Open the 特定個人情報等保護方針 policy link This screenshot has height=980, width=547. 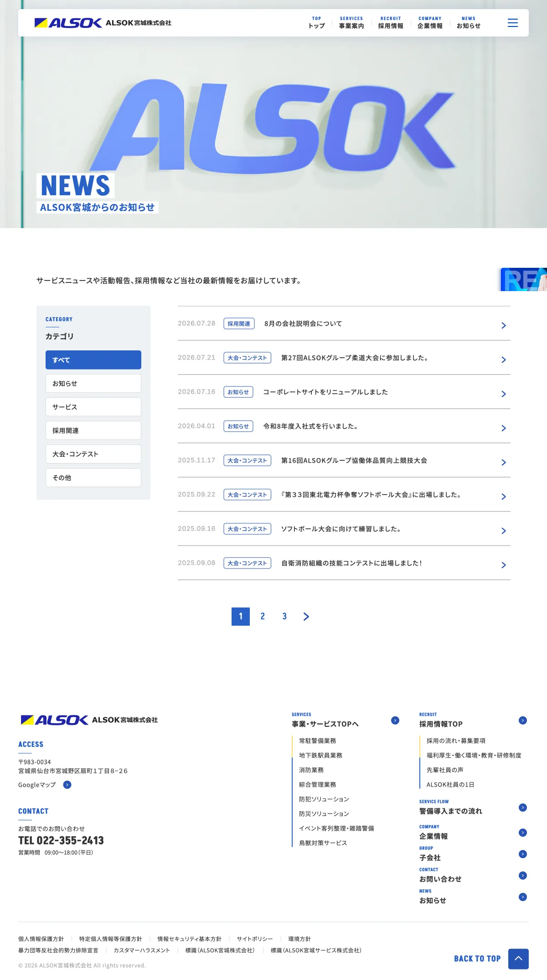click(111, 939)
